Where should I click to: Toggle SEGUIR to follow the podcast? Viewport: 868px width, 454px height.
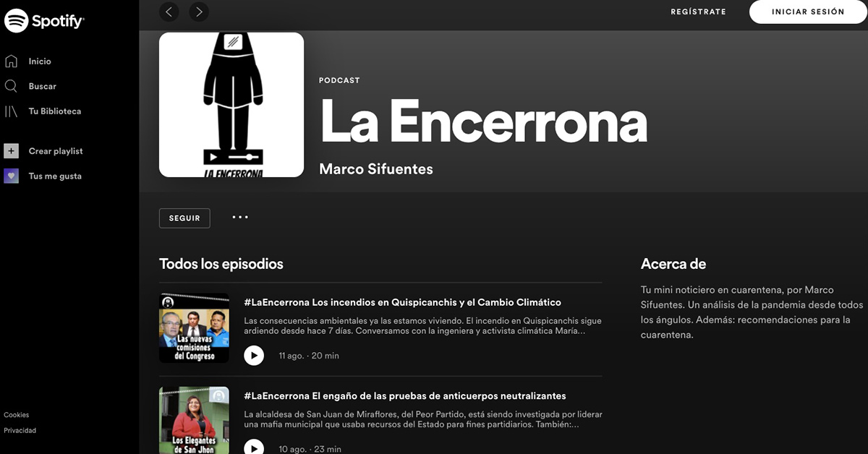pos(184,218)
